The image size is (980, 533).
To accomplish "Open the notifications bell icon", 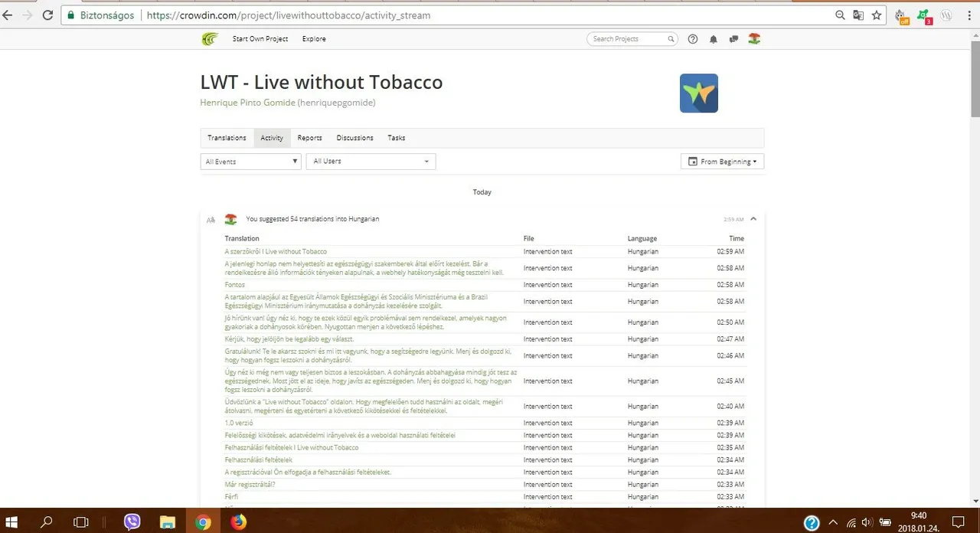I will pyautogui.click(x=714, y=39).
